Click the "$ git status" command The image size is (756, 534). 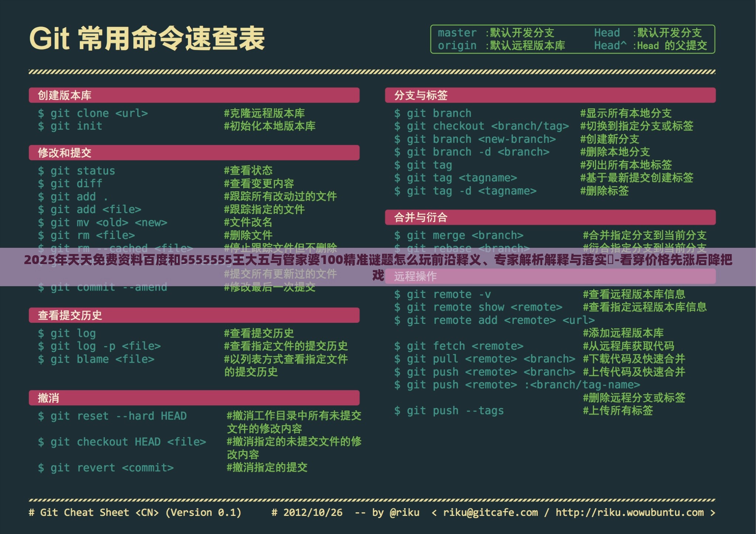[76, 171]
